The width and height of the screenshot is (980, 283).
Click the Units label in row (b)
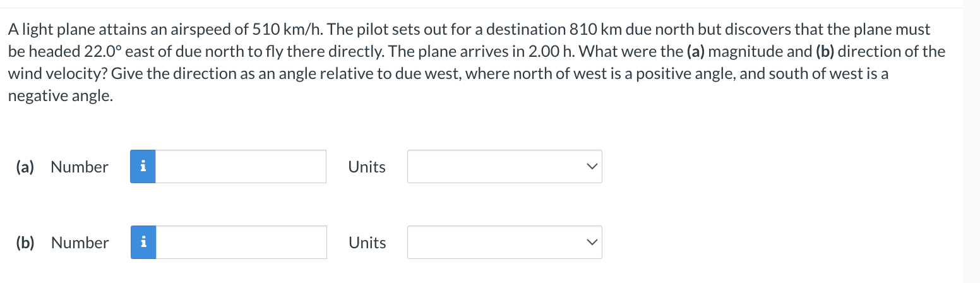[367, 243]
